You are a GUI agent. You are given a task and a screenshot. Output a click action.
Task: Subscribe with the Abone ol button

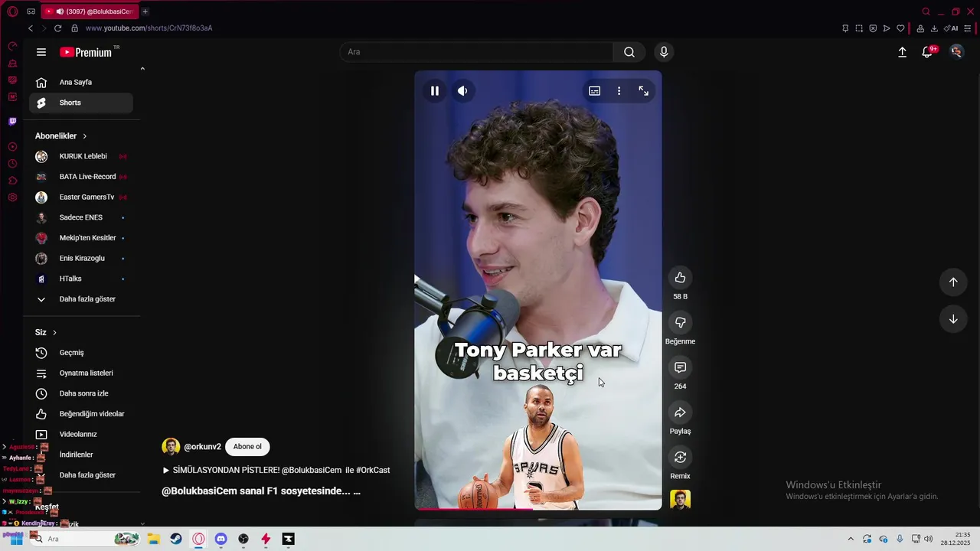tap(247, 447)
